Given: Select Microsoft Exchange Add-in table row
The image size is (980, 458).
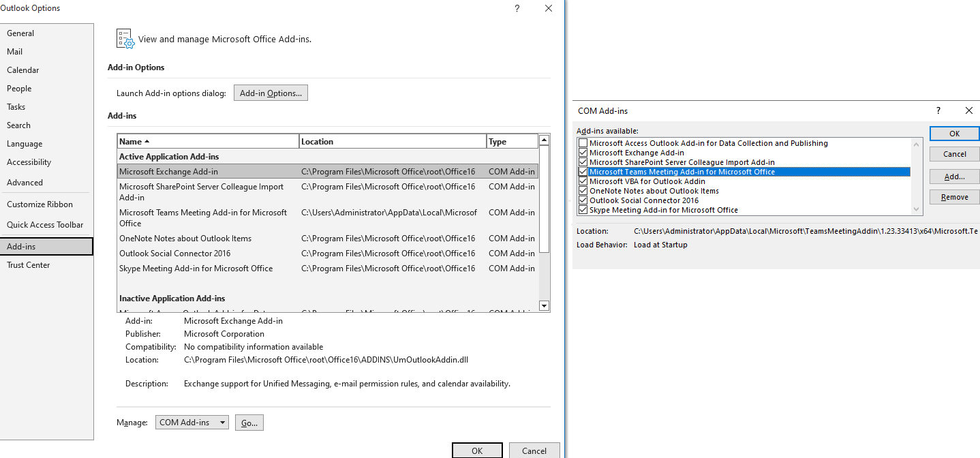Looking at the screenshot, I should (x=327, y=172).
